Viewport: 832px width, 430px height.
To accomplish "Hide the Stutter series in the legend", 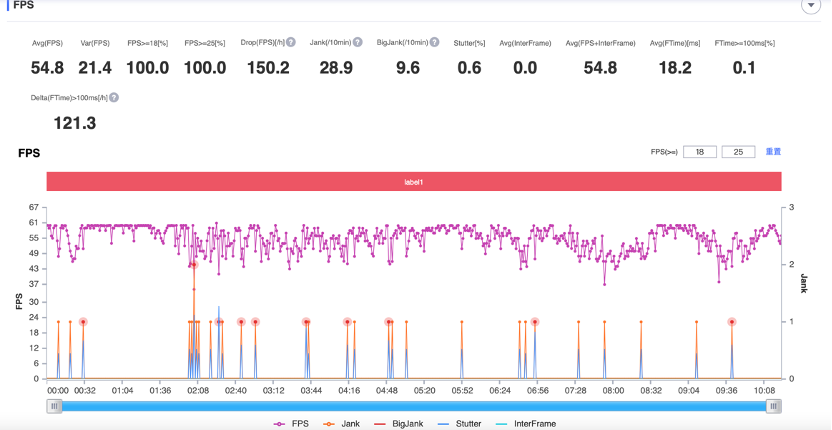I will pyautogui.click(x=468, y=424).
